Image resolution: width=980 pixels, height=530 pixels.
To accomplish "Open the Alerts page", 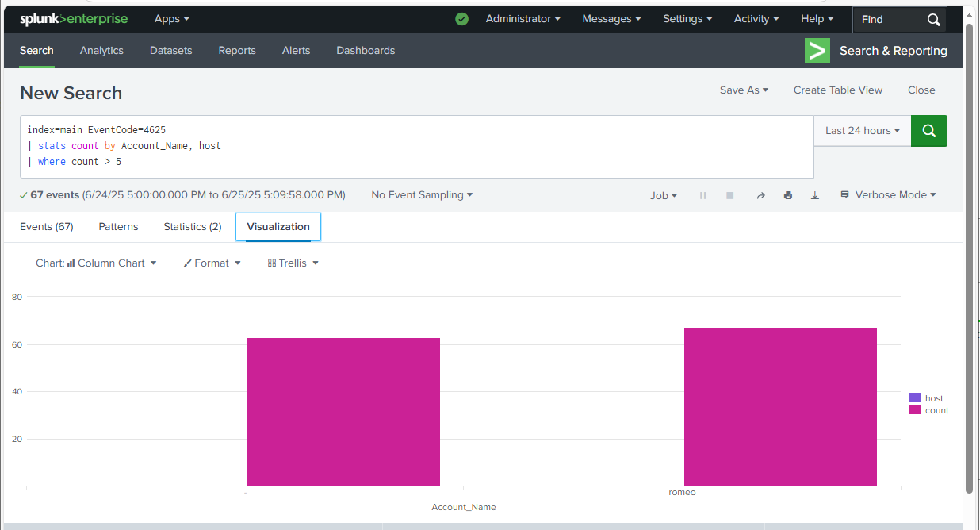I will point(296,51).
